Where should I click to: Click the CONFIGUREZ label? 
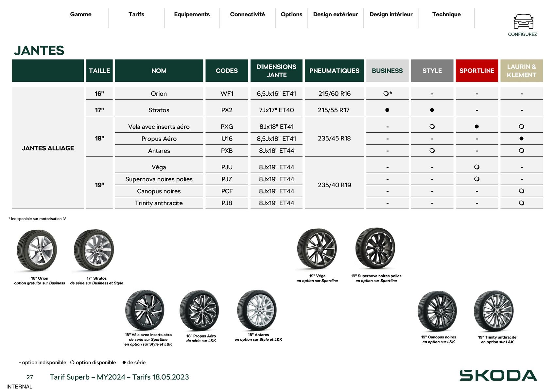(522, 34)
